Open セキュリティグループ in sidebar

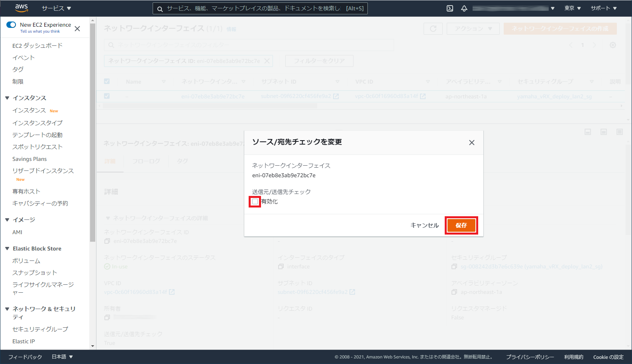click(x=40, y=329)
